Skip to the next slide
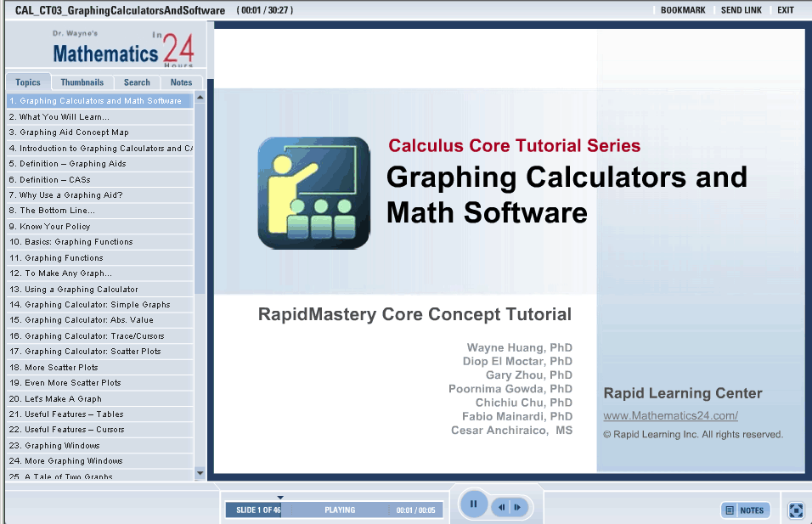812x524 pixels. click(x=517, y=508)
